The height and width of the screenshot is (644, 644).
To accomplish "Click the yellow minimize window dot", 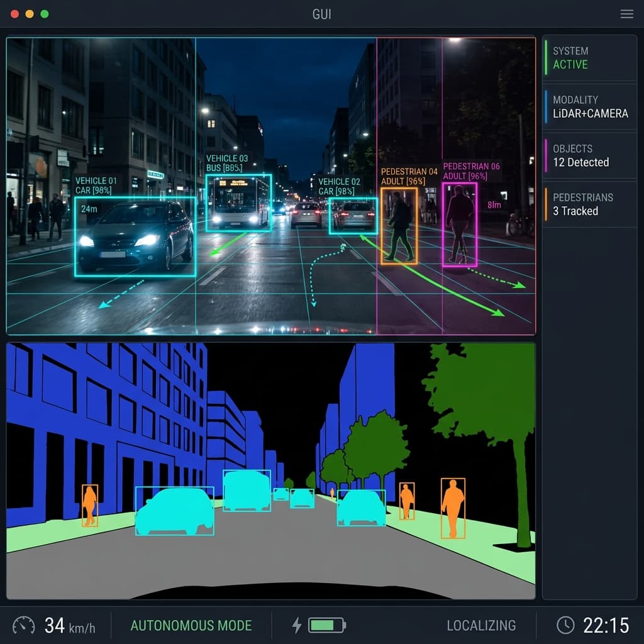I will click(30, 14).
